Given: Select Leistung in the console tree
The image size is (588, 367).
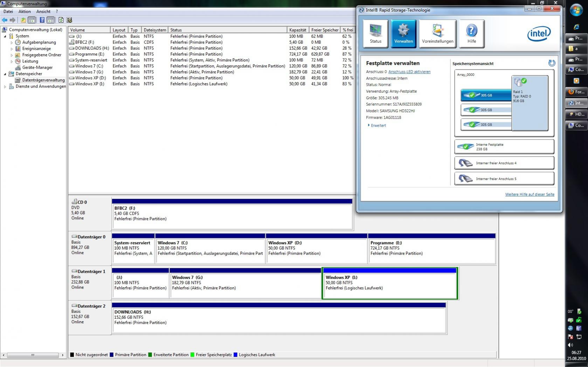Looking at the screenshot, I should pos(30,61).
